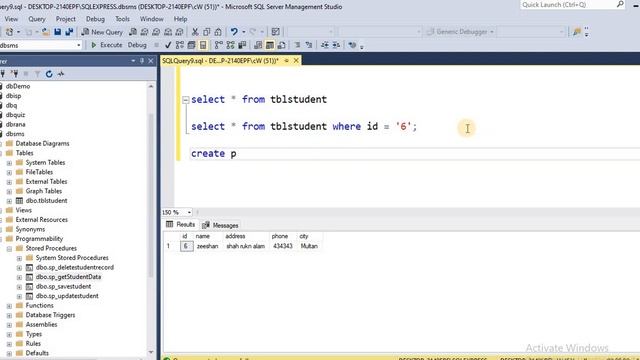Collapse the first select statement outline
Image resolution: width=640 pixels, height=360 pixels.
pyautogui.click(x=186, y=100)
